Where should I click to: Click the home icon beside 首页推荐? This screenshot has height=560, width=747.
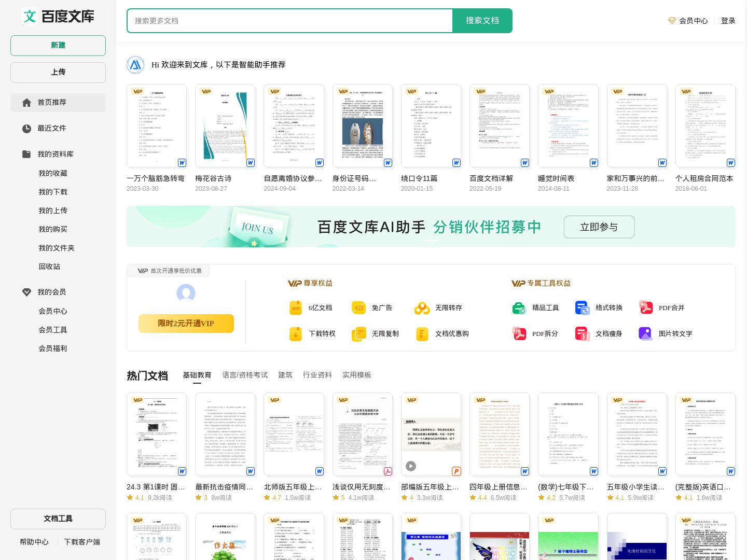coord(26,103)
